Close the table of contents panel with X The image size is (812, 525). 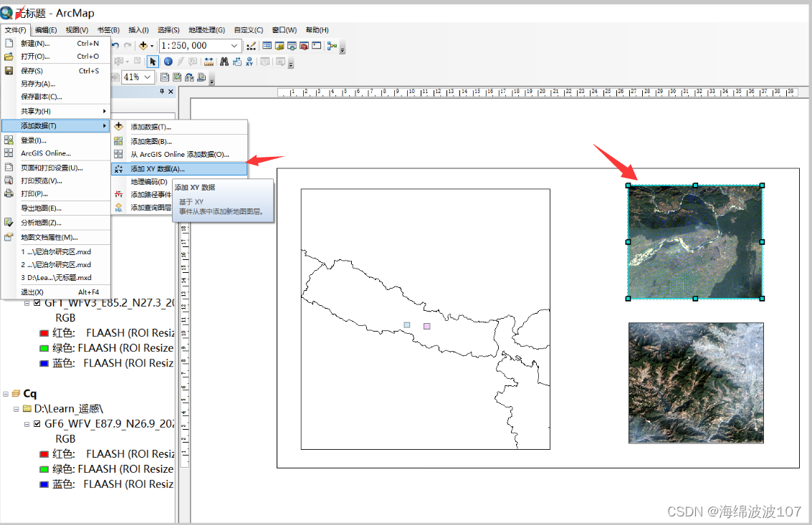pyautogui.click(x=171, y=92)
